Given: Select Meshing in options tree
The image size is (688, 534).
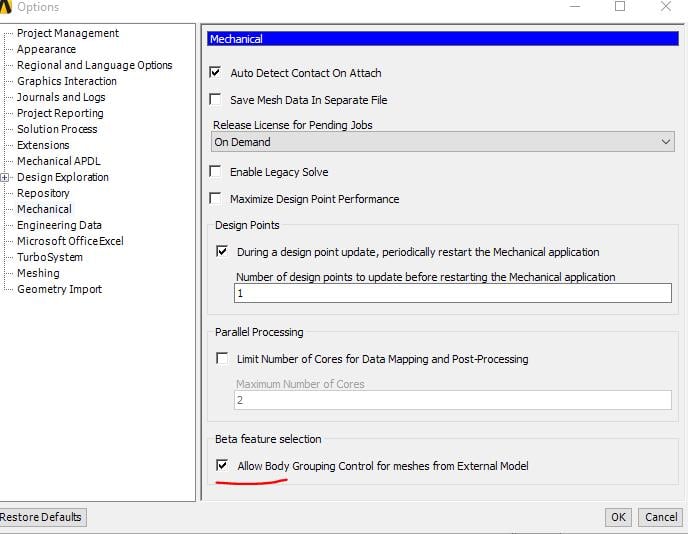Looking at the screenshot, I should (x=39, y=273).
